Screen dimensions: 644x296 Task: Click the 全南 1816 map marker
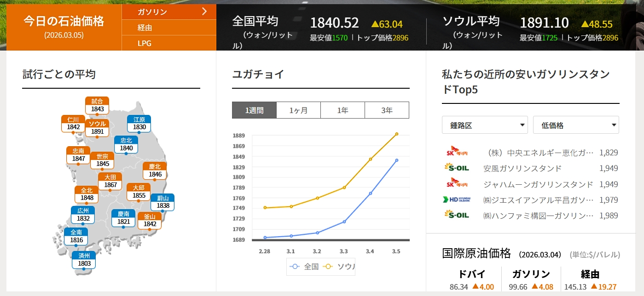click(x=76, y=236)
